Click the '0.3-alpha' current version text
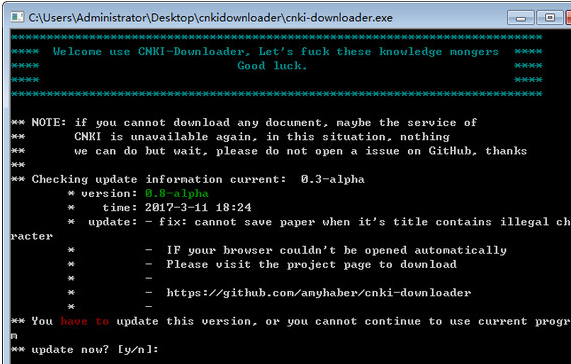 [332, 179]
